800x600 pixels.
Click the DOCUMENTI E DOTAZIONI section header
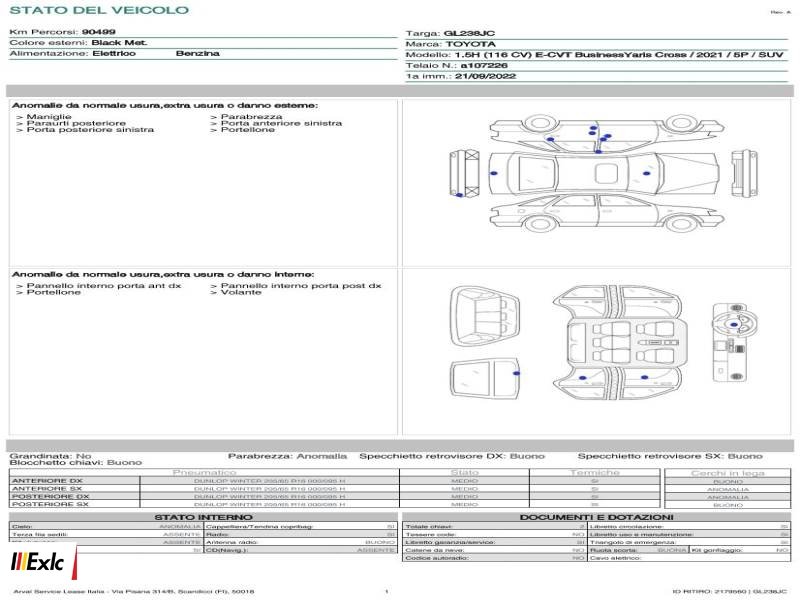[x=596, y=517]
